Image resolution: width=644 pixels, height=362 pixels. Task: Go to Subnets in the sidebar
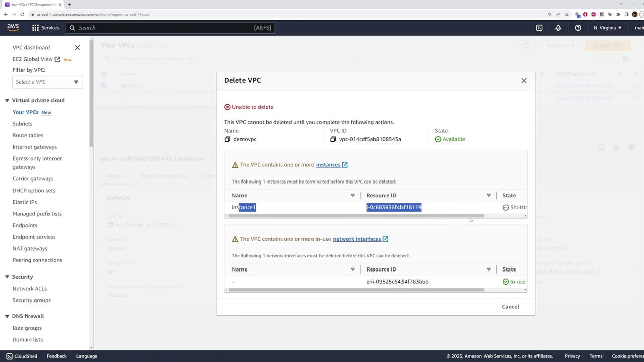point(22,124)
